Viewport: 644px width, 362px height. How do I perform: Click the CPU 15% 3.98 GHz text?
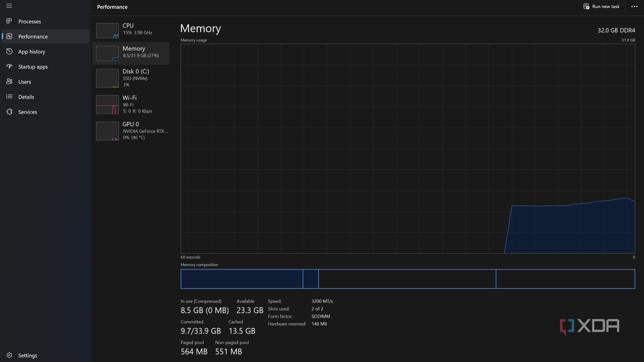coord(137,33)
